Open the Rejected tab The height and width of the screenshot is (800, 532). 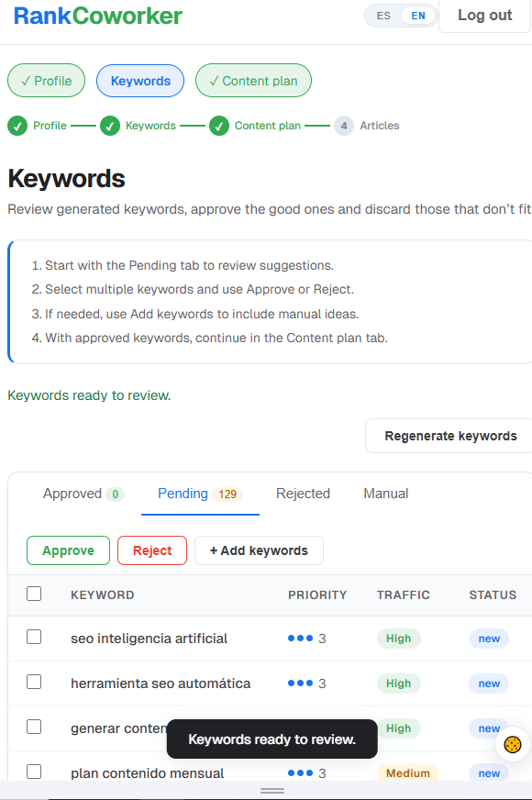coord(303,494)
